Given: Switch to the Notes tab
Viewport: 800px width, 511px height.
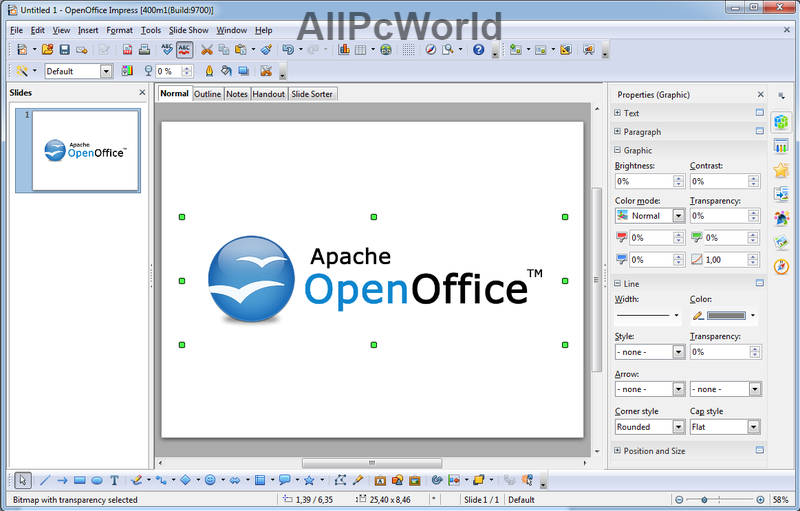Looking at the screenshot, I should pos(237,94).
